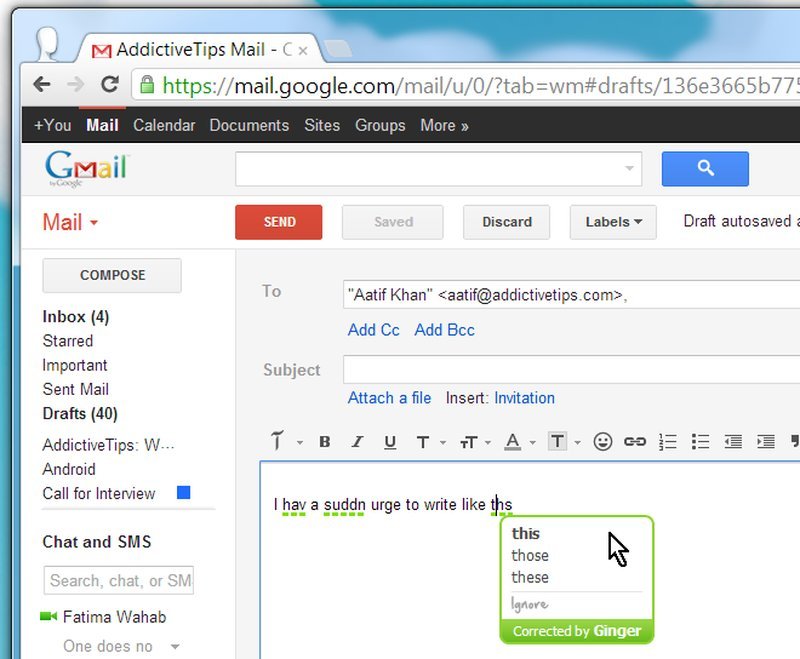Viewport: 800px width, 659px height.
Task: Click Add Bcc link
Action: click(x=444, y=330)
